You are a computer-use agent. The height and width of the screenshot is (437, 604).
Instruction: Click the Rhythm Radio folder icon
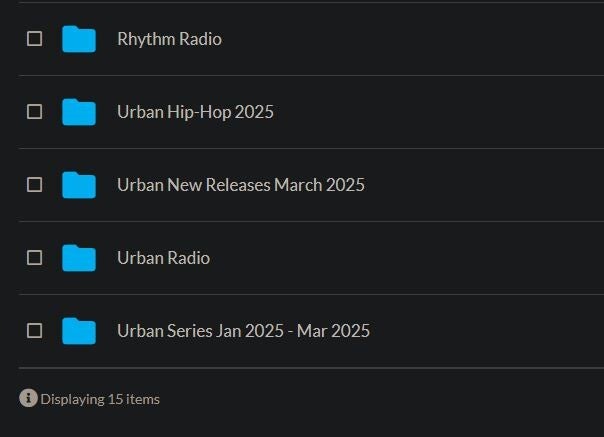[78, 39]
